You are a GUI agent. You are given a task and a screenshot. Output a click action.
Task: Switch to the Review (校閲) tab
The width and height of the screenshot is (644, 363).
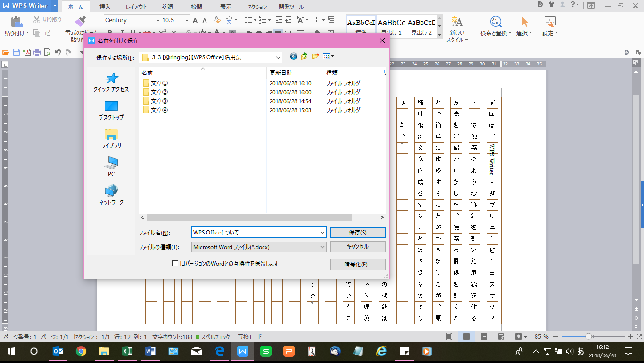[197, 7]
